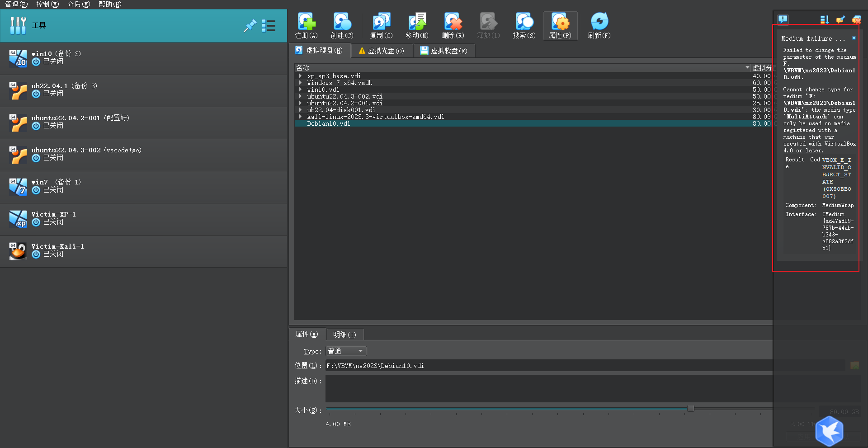Viewport: 868px width, 448px height.
Task: Dismiss the Medium failure notification
Action: point(854,38)
